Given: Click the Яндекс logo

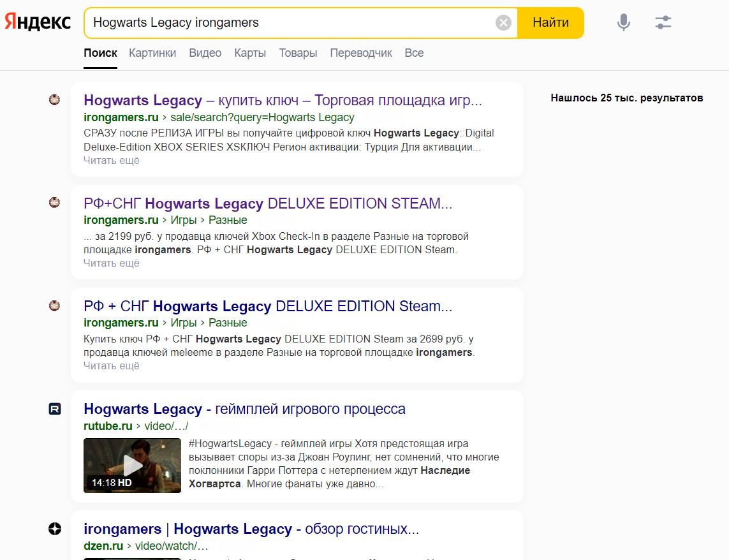Looking at the screenshot, I should [x=38, y=22].
